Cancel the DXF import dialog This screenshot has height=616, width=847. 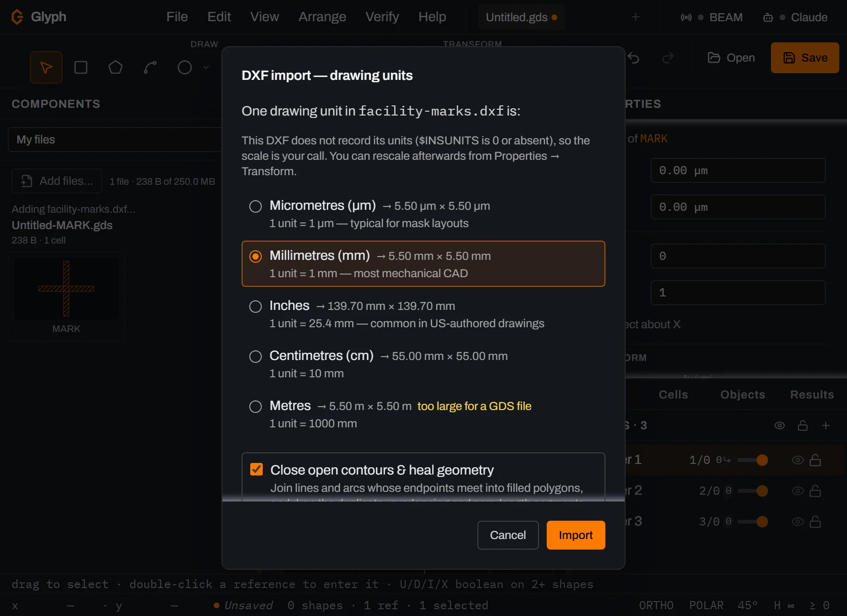pyautogui.click(x=508, y=535)
